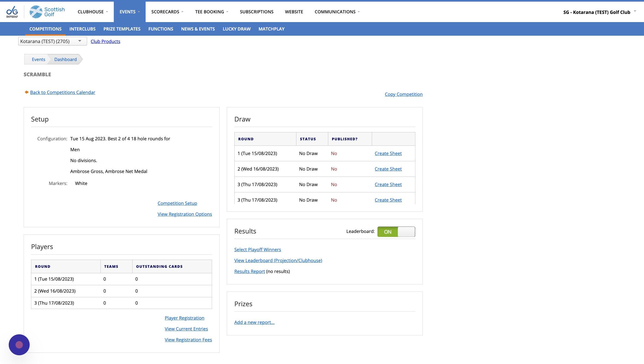Image resolution: width=644 pixels, height=364 pixels.
Task: Open the Prize Templates tab
Action: point(122,29)
